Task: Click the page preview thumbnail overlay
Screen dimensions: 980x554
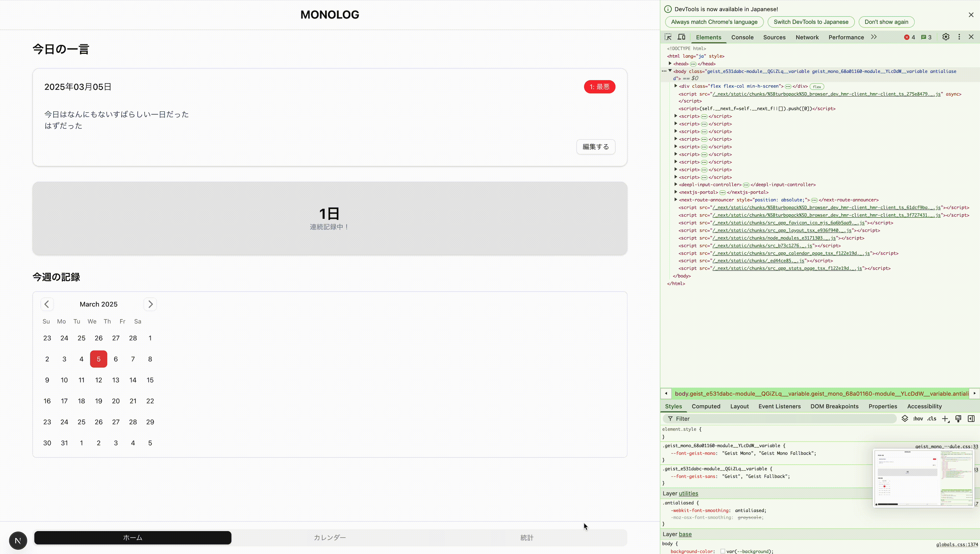Action: tap(923, 478)
